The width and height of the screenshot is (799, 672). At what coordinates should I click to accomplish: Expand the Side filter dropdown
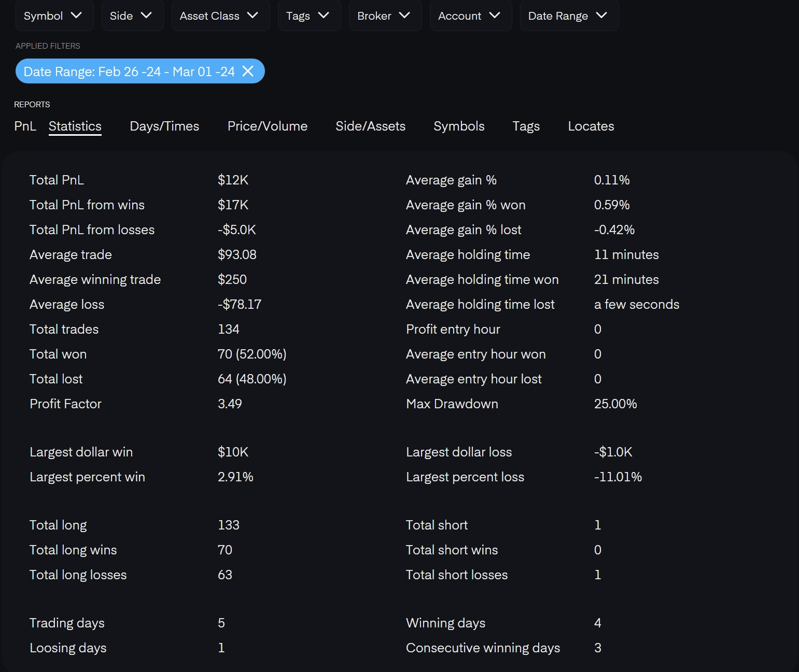click(131, 16)
